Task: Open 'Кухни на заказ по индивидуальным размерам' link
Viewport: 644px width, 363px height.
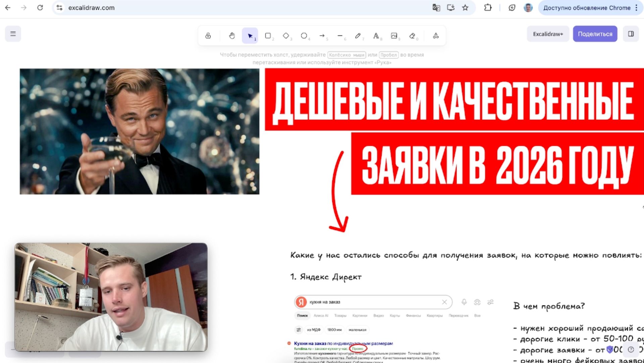Action: coord(343,343)
